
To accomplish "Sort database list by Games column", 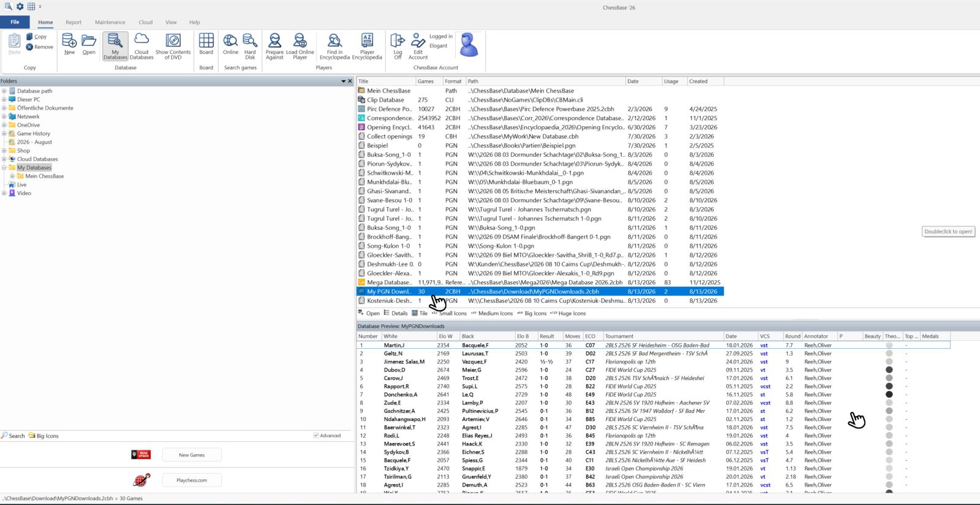I will (x=429, y=81).
